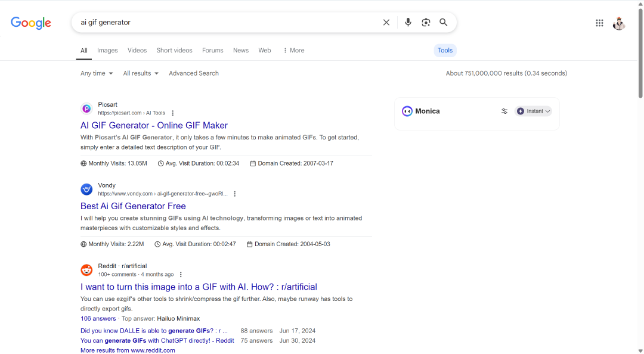Open the Google apps grid

(x=599, y=23)
